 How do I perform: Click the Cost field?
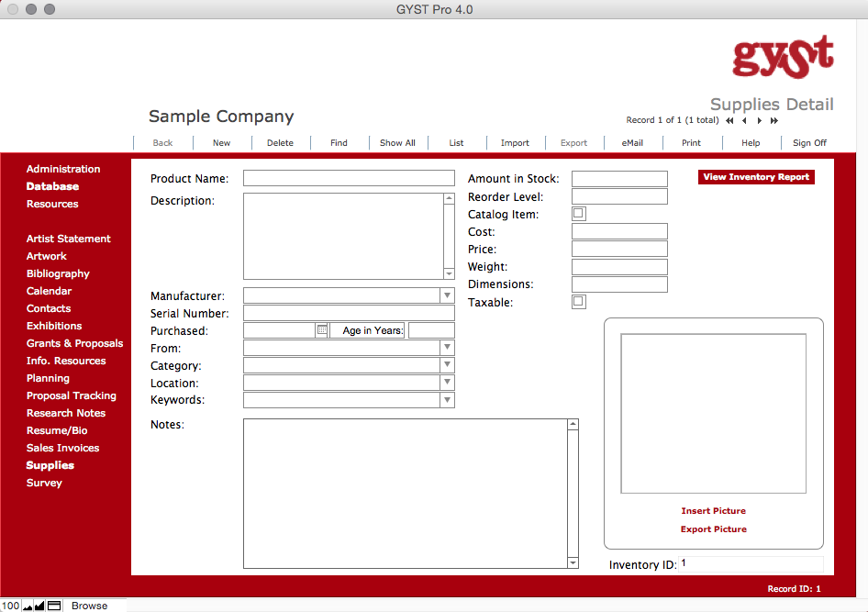coord(619,231)
